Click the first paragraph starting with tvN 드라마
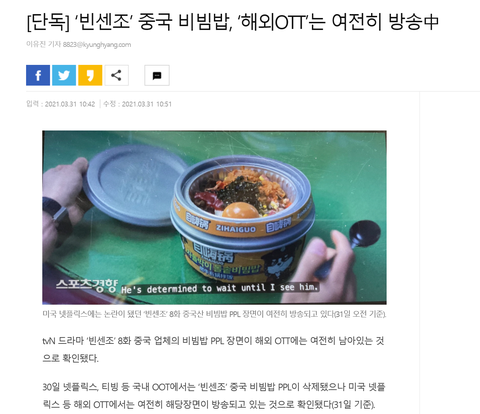This screenshot has width=480, height=414. click(x=213, y=349)
